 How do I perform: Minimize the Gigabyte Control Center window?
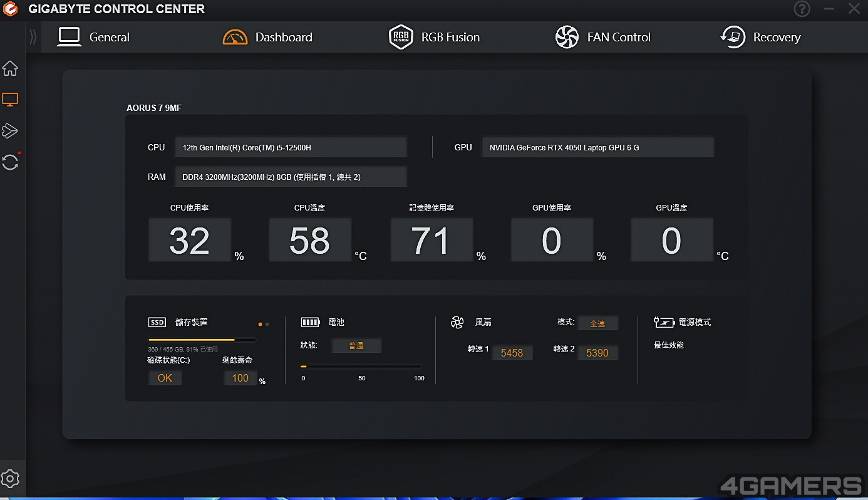coord(829,9)
